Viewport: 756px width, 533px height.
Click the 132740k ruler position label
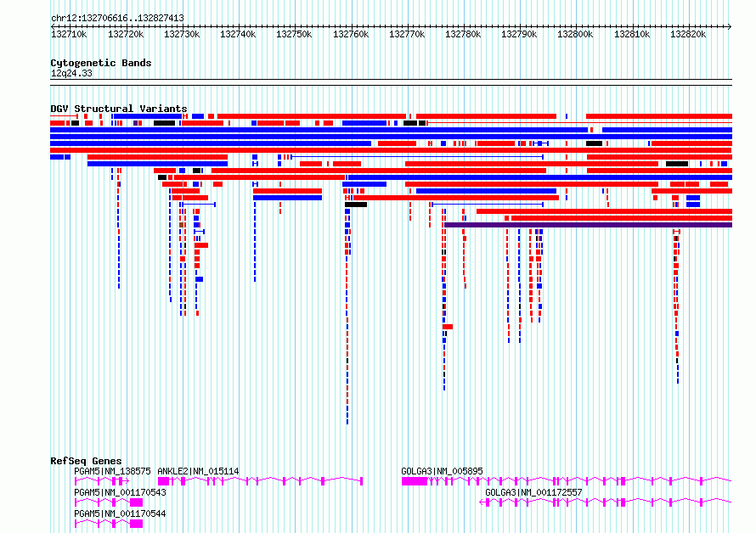coord(238,34)
